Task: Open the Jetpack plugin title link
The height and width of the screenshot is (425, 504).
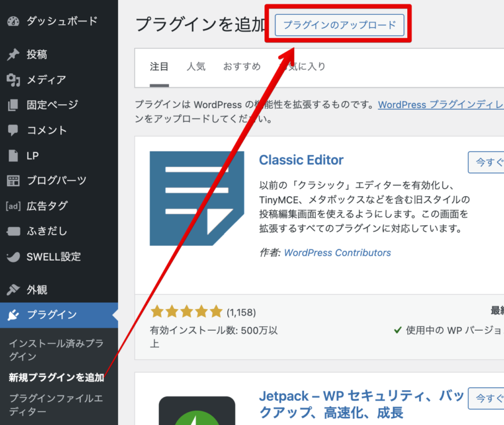Action: tap(362, 404)
